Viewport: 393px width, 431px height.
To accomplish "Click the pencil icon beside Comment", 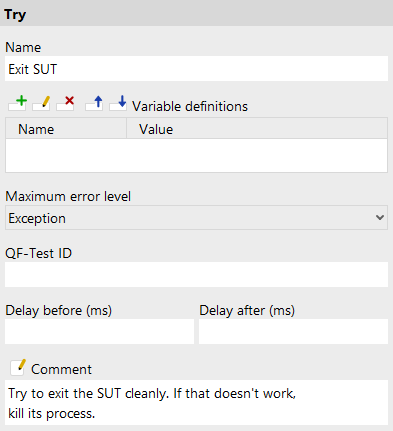I will pos(18,368).
